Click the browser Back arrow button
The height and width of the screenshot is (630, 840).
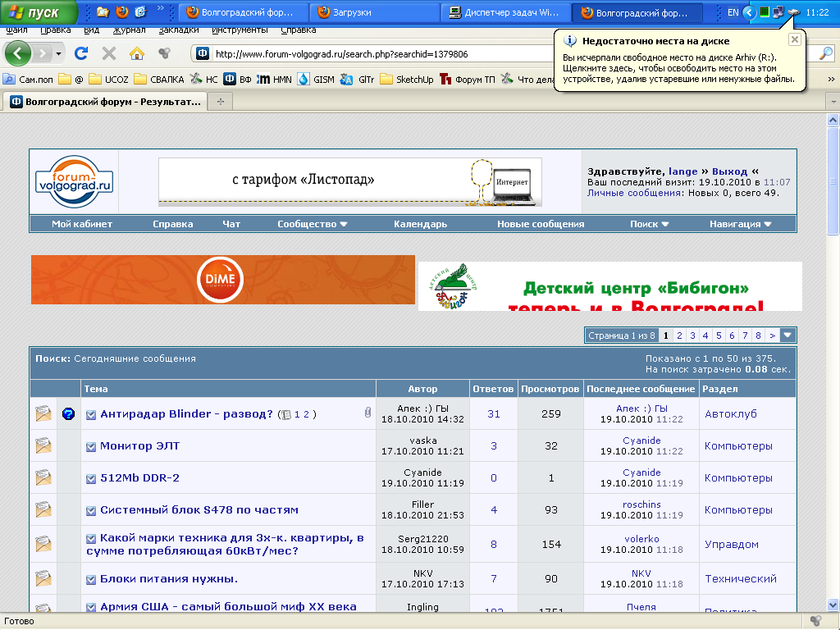pyautogui.click(x=18, y=53)
